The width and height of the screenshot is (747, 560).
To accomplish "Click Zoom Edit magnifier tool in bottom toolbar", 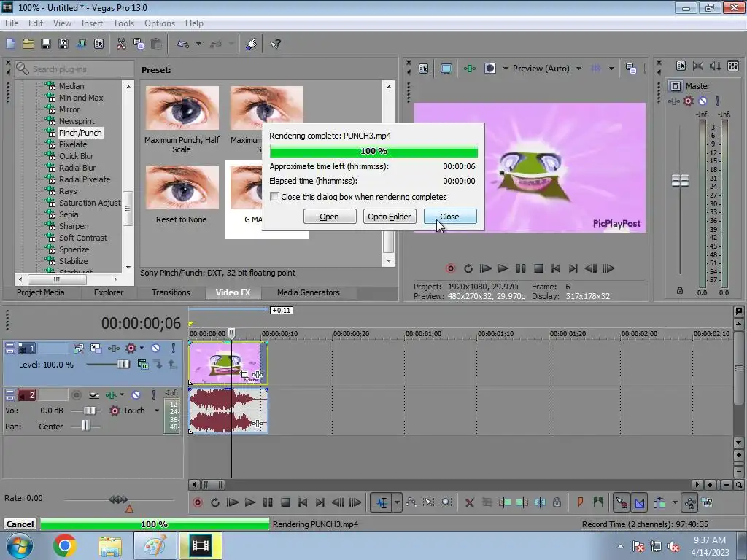I will pyautogui.click(x=446, y=503).
